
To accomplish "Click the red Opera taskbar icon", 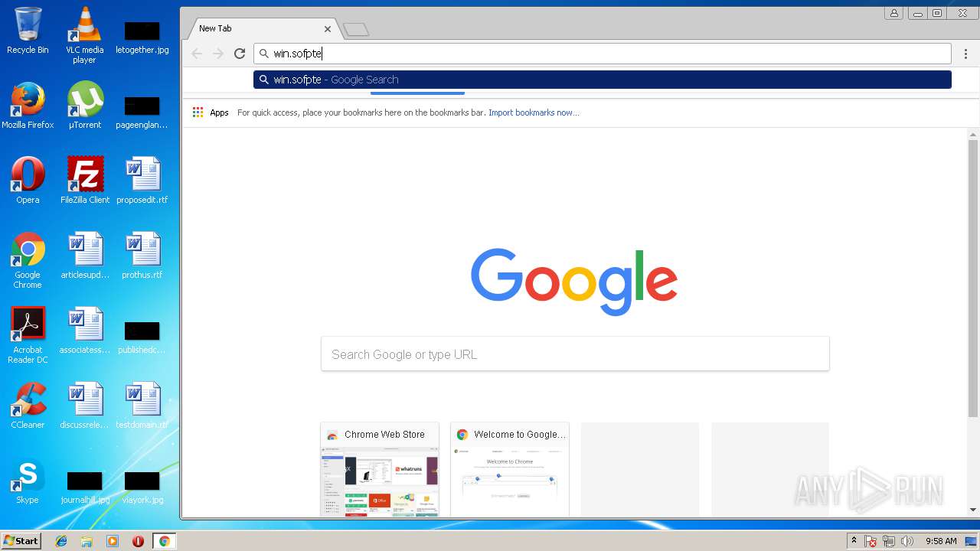I will [138, 541].
